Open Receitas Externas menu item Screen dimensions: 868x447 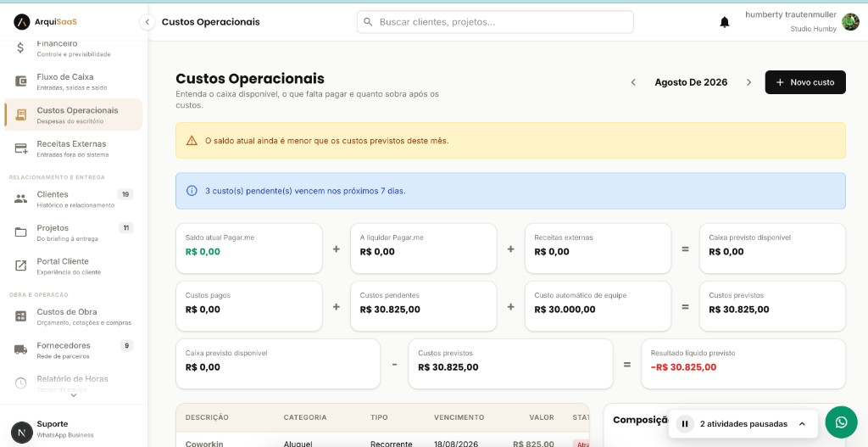tap(73, 148)
